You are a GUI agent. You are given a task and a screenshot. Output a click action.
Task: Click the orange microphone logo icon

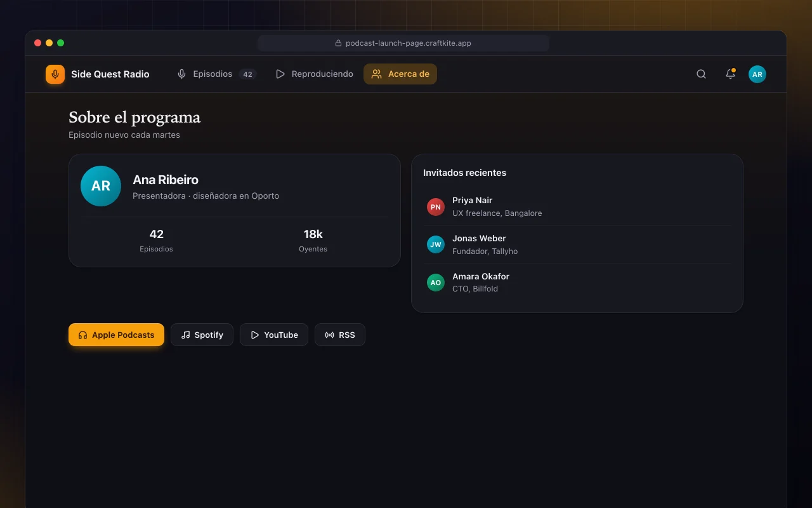(55, 74)
